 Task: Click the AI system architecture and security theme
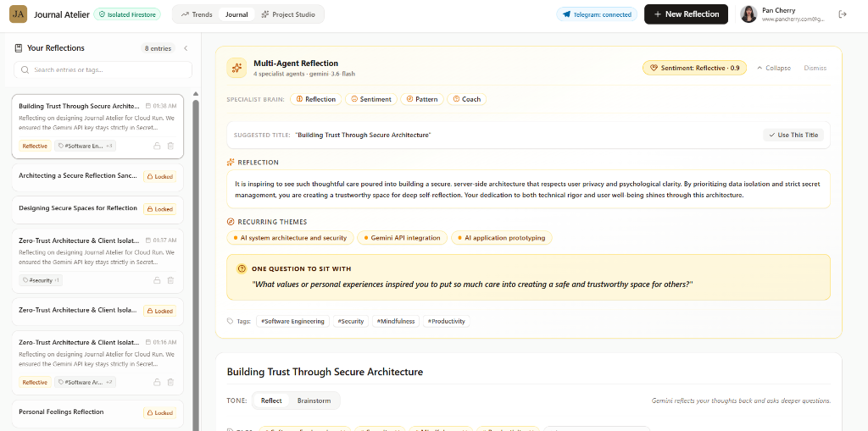click(x=290, y=238)
